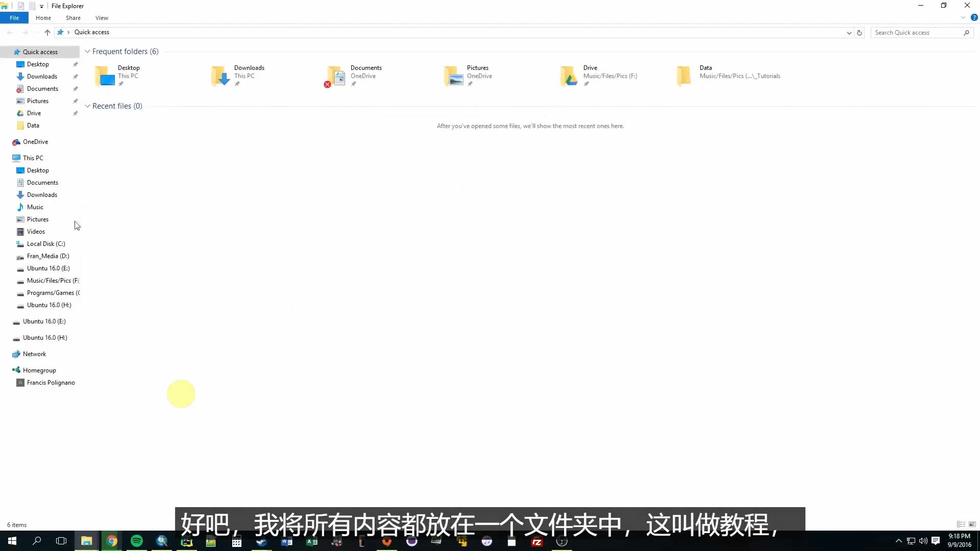Click the Up one level arrow
Screen dimensions: 980x551
coord(47,32)
